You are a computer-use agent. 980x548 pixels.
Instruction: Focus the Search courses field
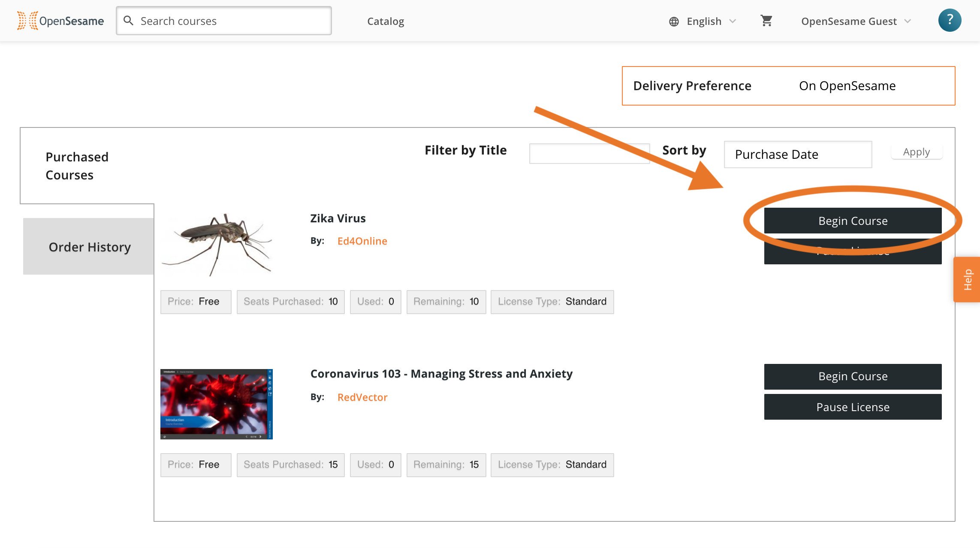point(224,21)
